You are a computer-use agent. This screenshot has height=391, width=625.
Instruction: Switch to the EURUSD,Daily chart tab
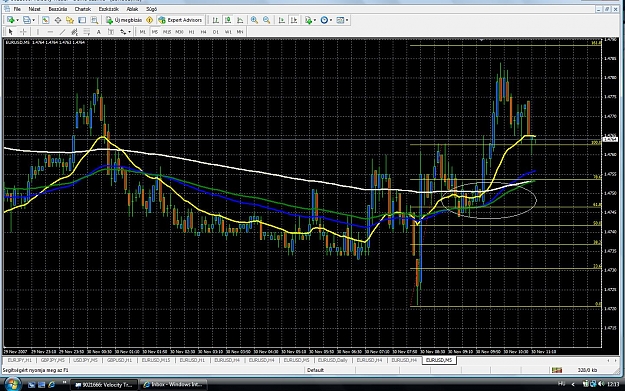click(333, 360)
